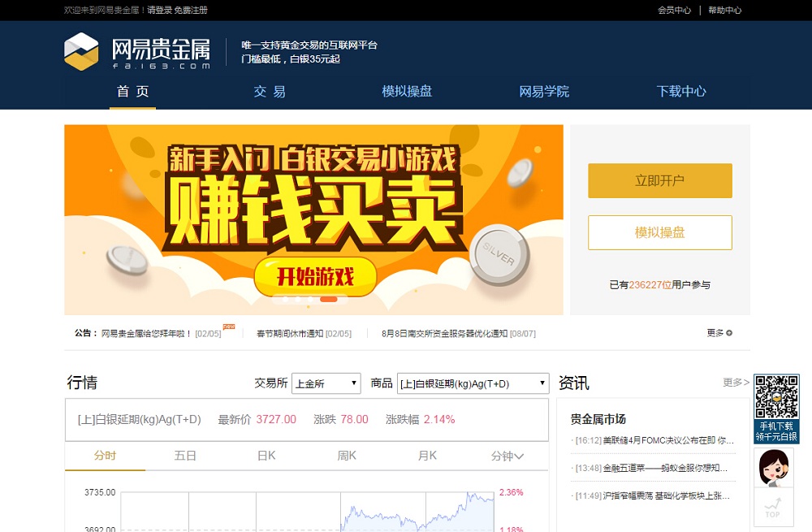This screenshot has width=812, height=532.
Task: Open the 商品 白银延期 dropdown
Action: coord(473,383)
